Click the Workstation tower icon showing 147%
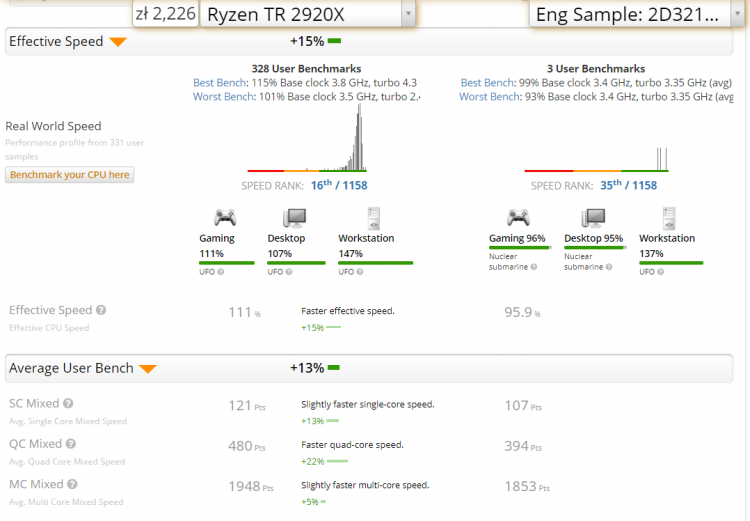The width and height of the screenshot is (750, 521). (373, 217)
